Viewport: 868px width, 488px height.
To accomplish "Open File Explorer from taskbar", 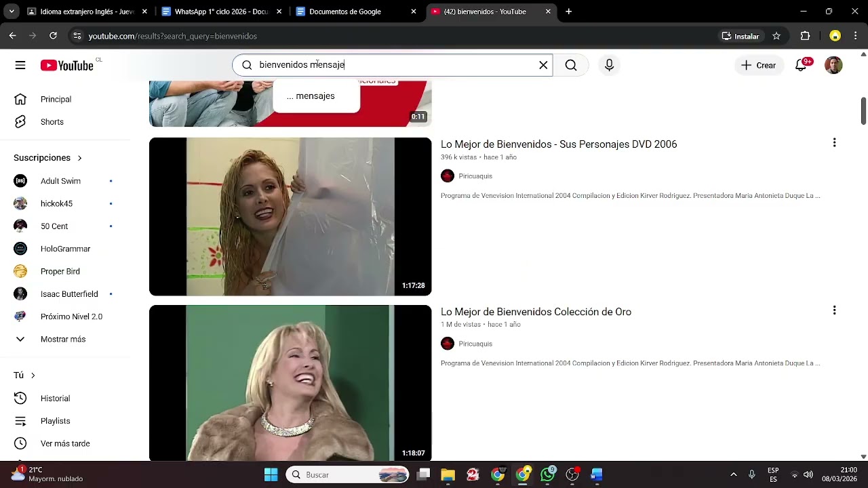I will tap(448, 474).
